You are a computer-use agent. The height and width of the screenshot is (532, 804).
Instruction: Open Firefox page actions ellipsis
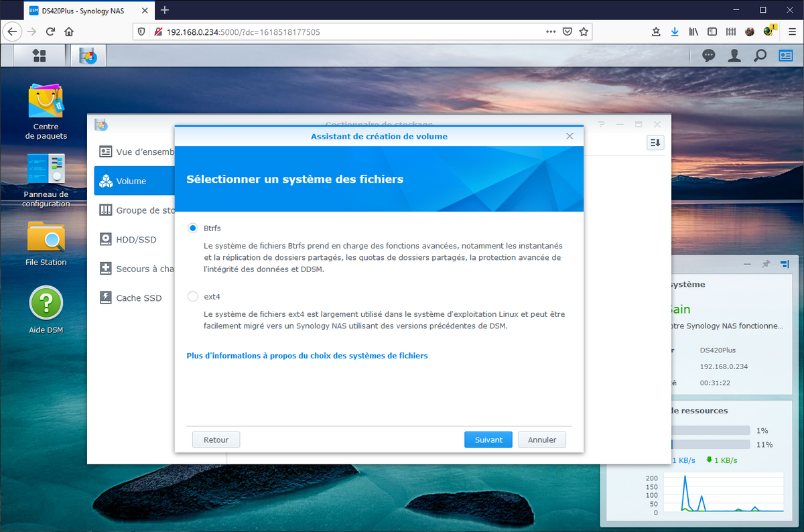click(x=551, y=31)
